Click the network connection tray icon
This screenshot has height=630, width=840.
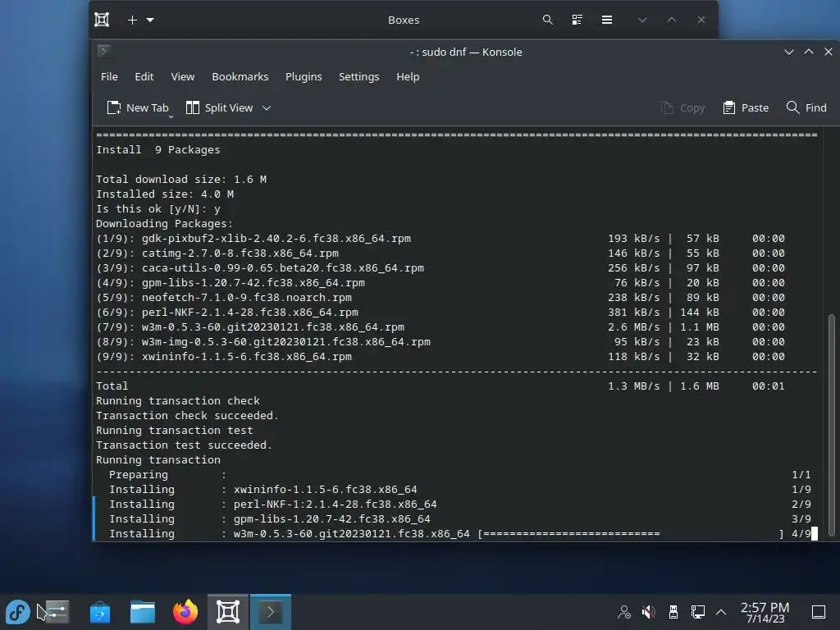click(x=697, y=612)
